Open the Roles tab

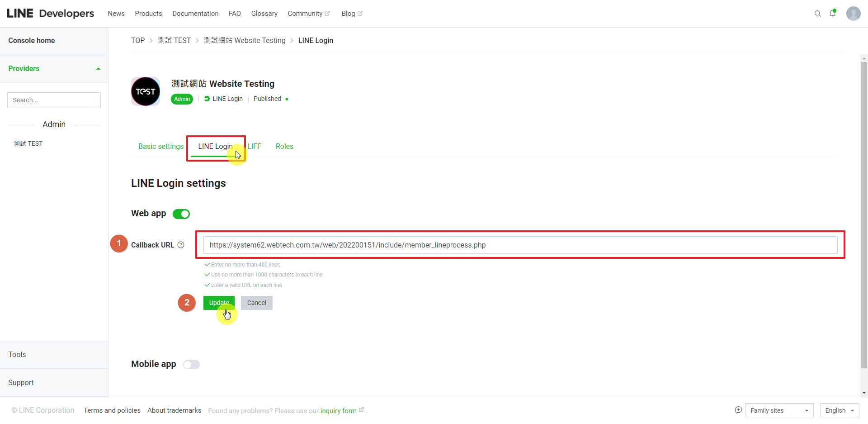284,146
